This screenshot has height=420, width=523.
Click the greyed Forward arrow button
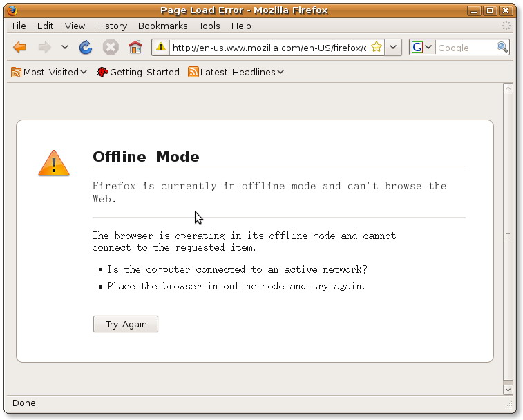[44, 47]
